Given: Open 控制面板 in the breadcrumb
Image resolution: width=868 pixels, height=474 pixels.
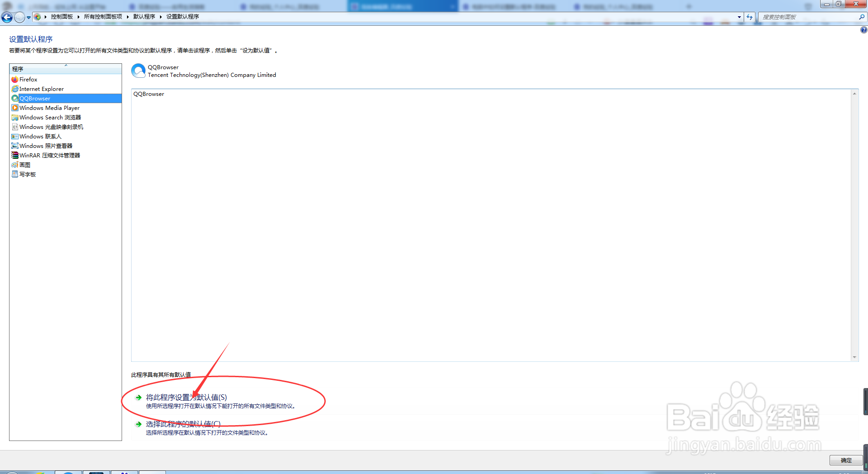Looking at the screenshot, I should (x=62, y=17).
